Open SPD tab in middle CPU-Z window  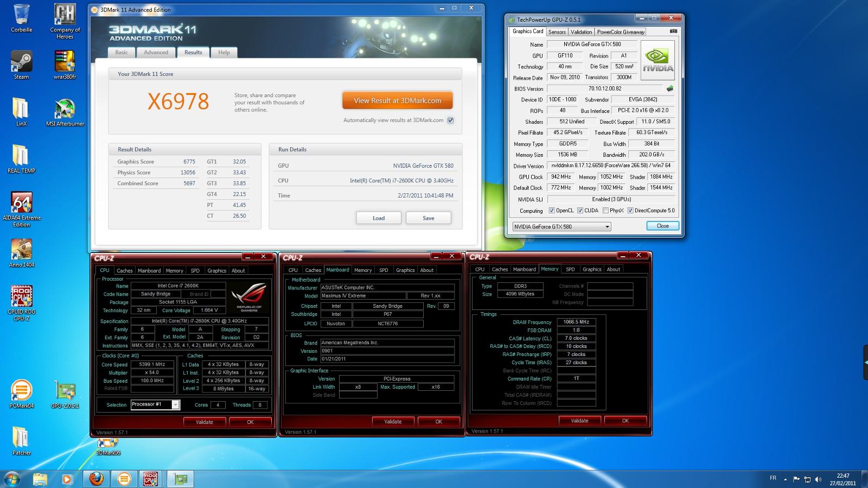pos(384,270)
